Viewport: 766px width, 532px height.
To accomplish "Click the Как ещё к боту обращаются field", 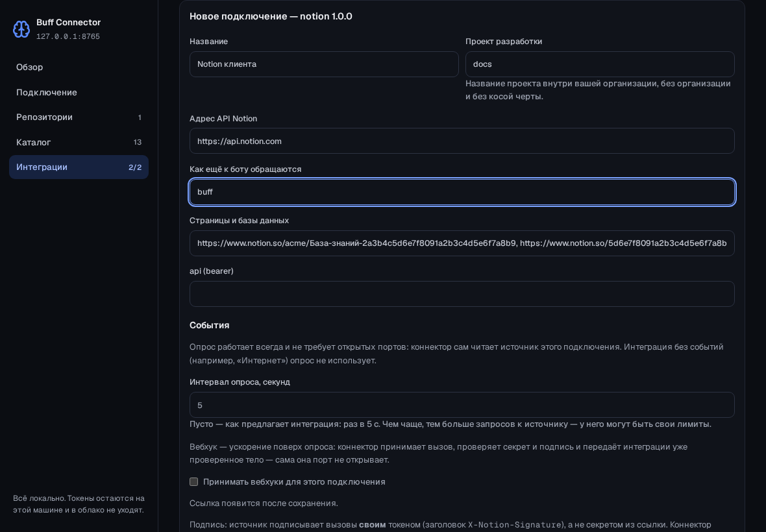I will [462, 192].
